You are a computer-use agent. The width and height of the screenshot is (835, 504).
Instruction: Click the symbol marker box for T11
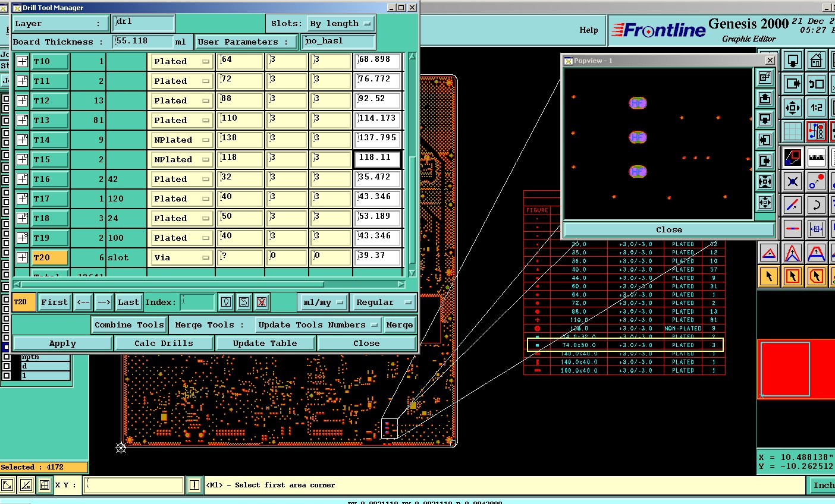click(22, 81)
